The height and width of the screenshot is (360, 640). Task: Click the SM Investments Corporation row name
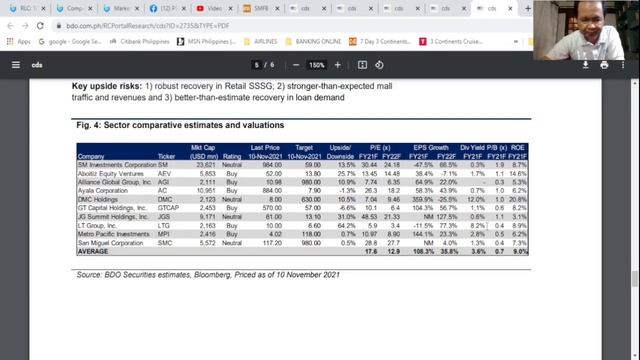[x=117, y=165]
